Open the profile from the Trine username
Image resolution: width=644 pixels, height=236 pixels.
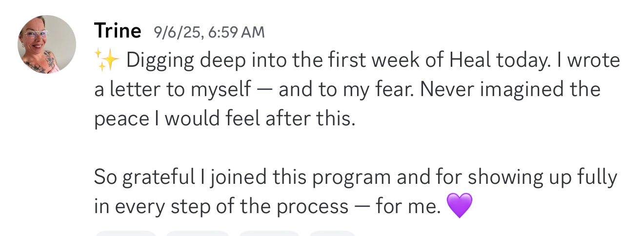click(118, 32)
